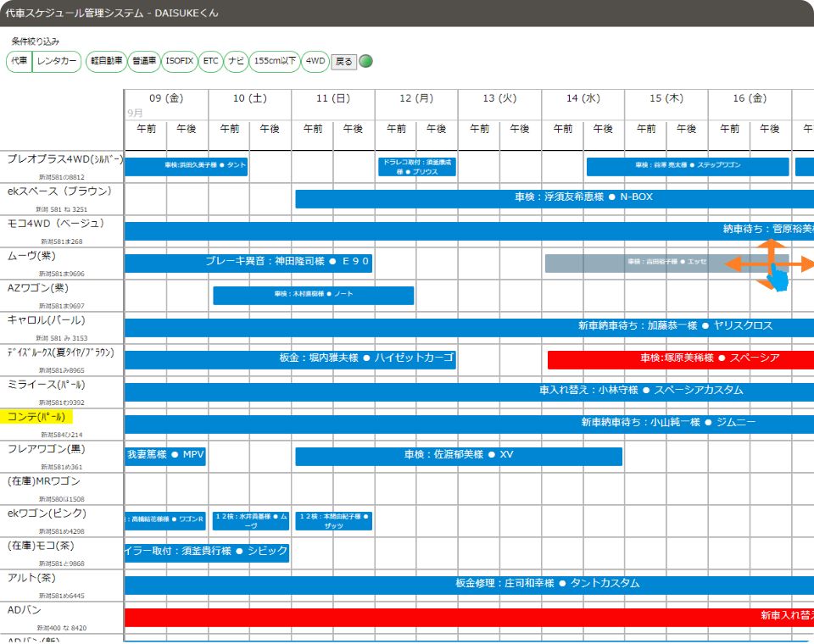Toggle the ETC filter
The width and height of the screenshot is (814, 644).
(x=210, y=61)
